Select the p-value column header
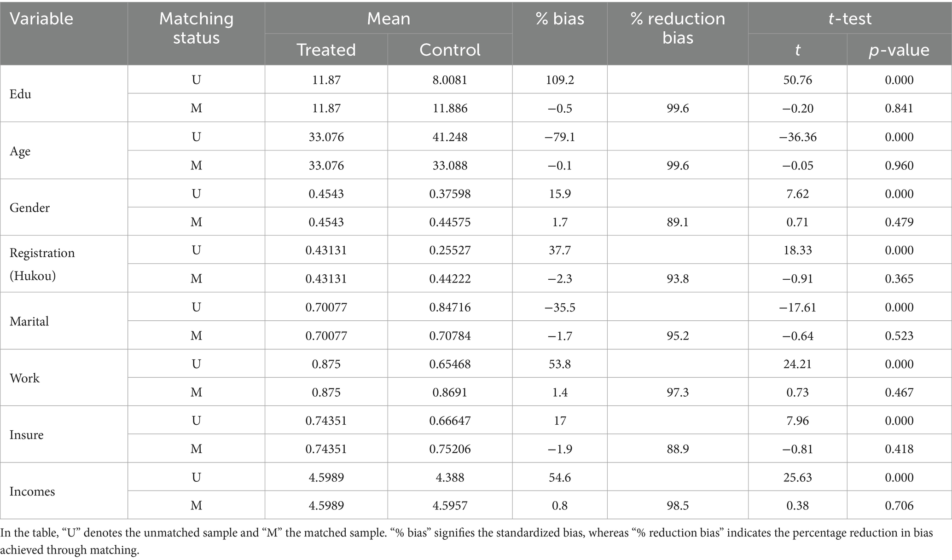The image size is (952, 560). pyautogui.click(x=899, y=50)
